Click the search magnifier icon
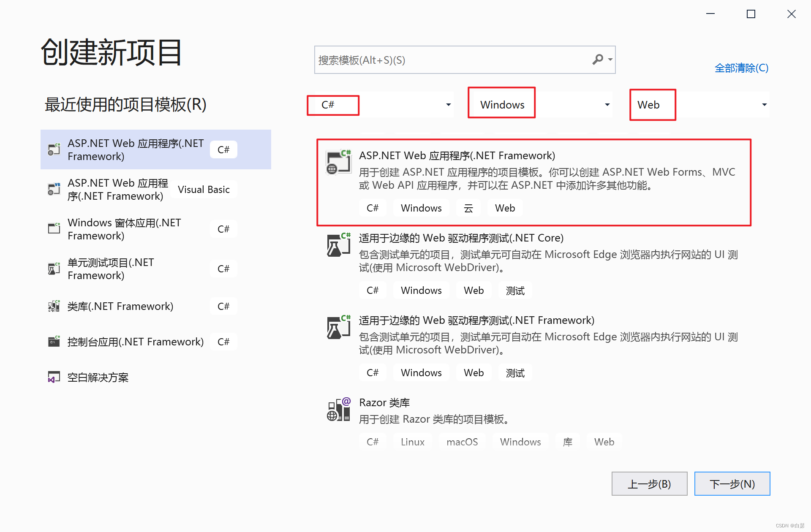The height and width of the screenshot is (532, 811). [597, 60]
